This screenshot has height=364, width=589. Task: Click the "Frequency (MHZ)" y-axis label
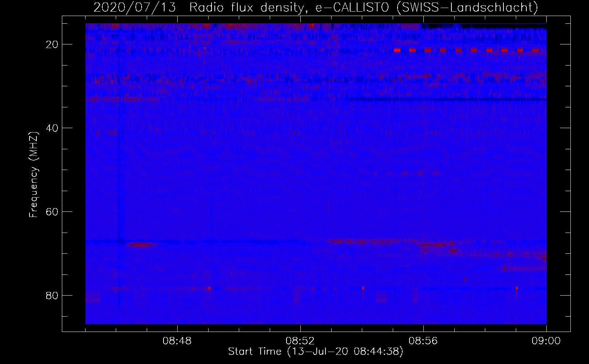[33, 175]
